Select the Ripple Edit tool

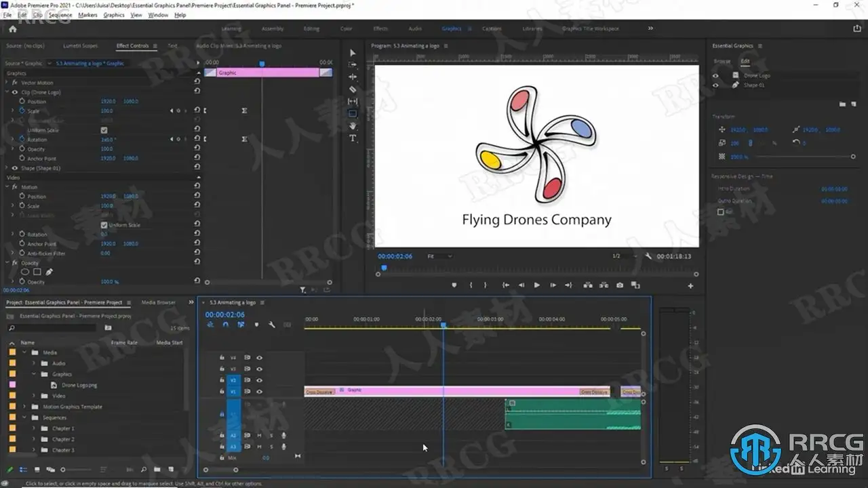(x=352, y=77)
